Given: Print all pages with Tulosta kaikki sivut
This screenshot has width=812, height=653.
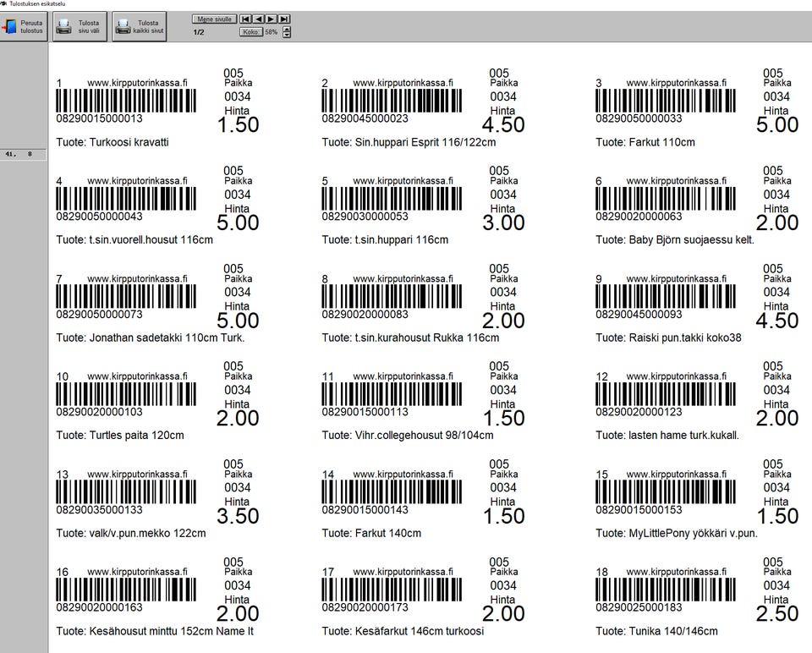Looking at the screenshot, I should tap(140, 26).
